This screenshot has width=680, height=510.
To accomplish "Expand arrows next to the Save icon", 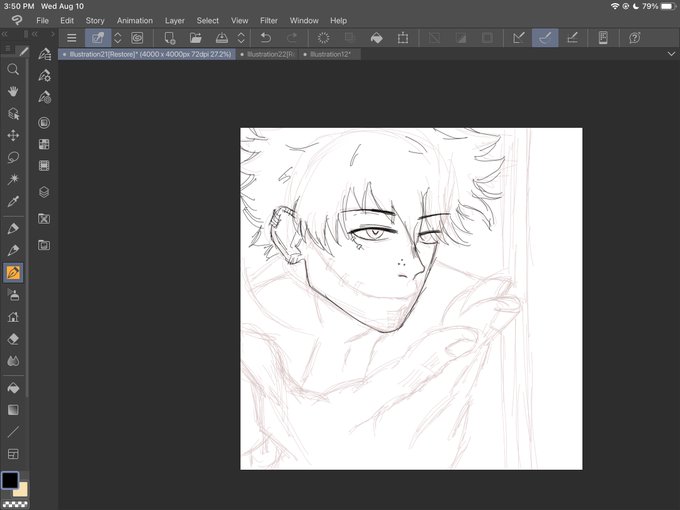I will 241,38.
